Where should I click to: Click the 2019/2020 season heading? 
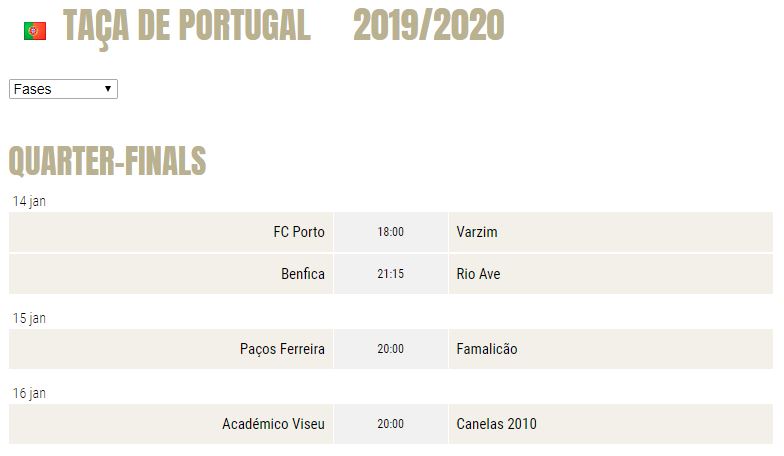coord(428,25)
